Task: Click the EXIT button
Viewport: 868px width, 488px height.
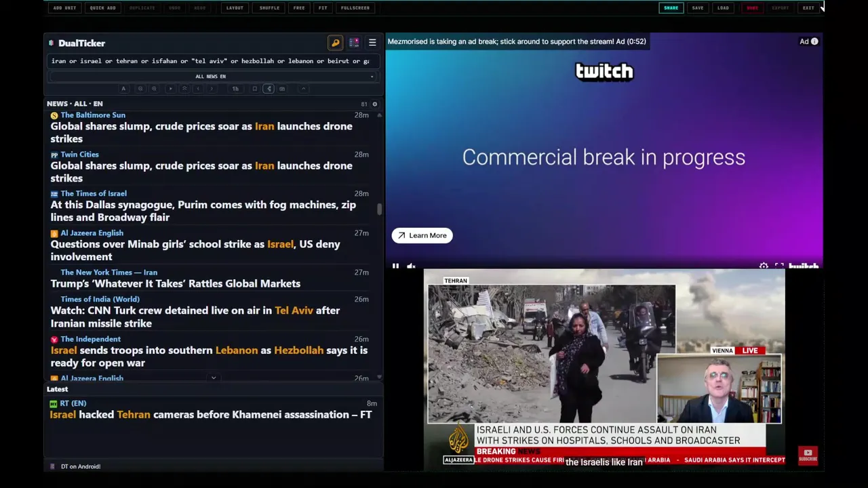Action: pos(808,8)
